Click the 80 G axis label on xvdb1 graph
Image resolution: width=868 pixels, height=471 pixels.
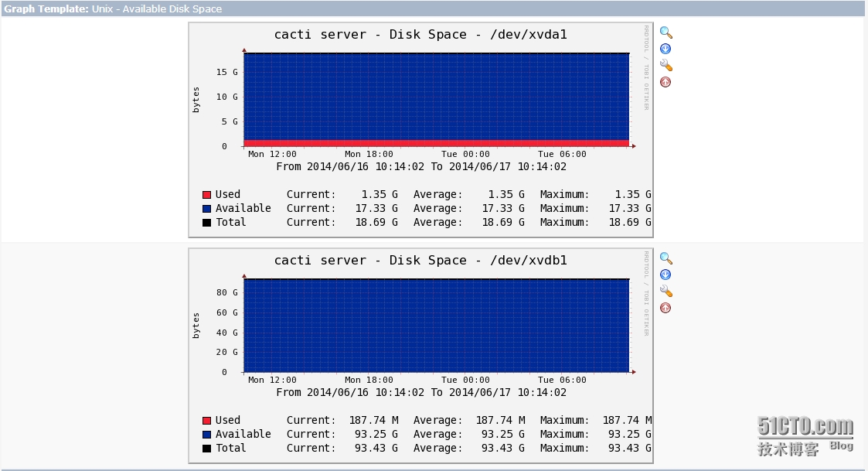(227, 292)
